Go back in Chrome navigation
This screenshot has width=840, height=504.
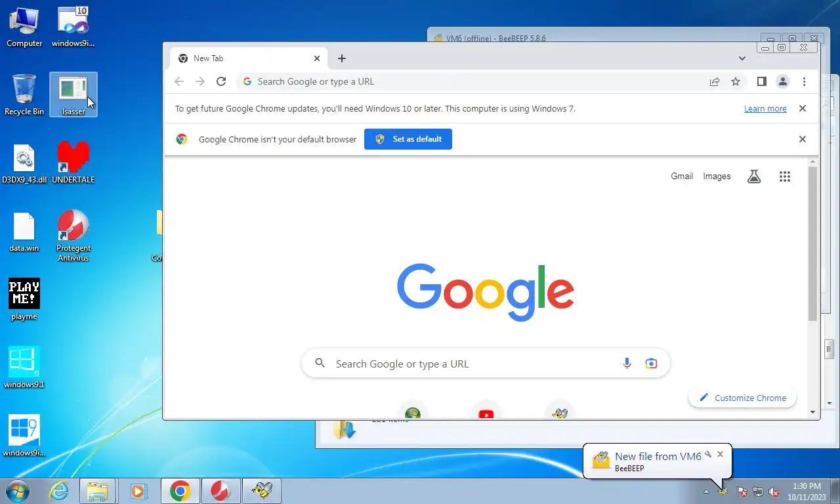coord(179,81)
